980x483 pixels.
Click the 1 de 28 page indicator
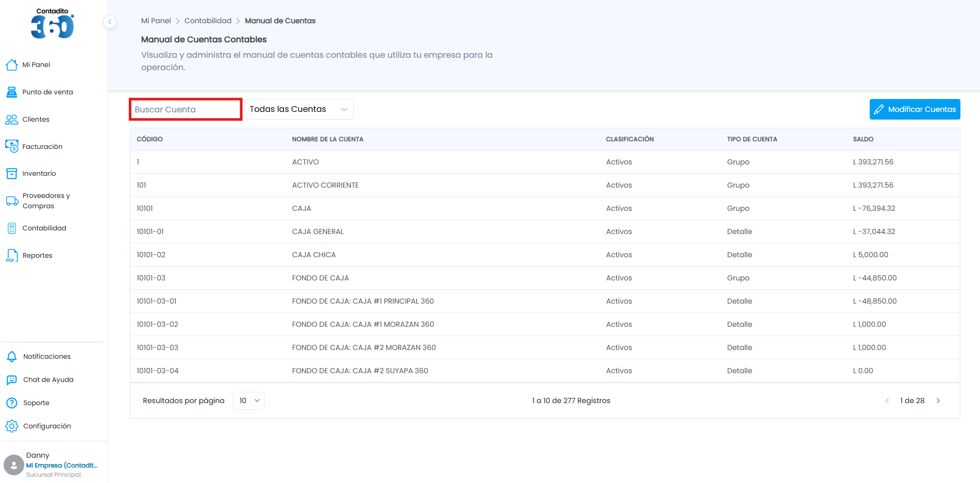913,401
